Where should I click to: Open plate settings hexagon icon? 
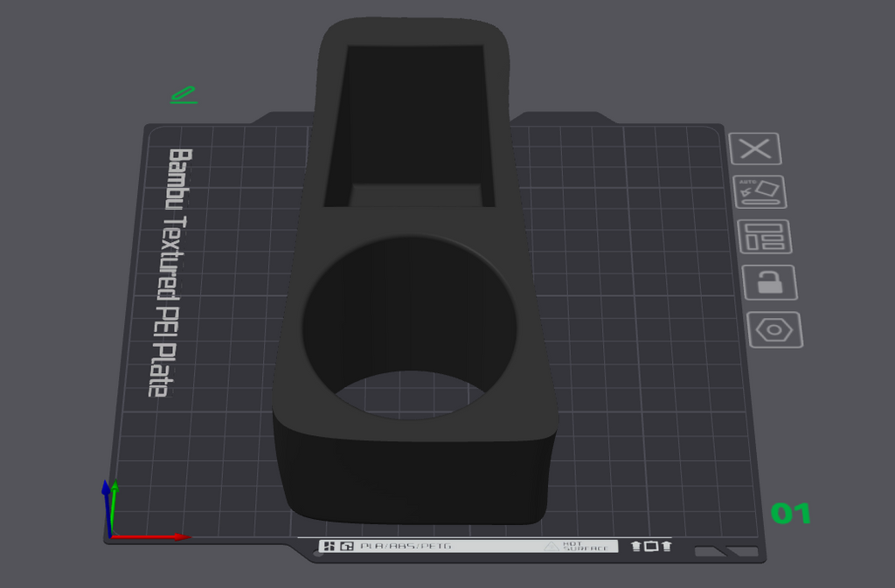[x=774, y=329]
